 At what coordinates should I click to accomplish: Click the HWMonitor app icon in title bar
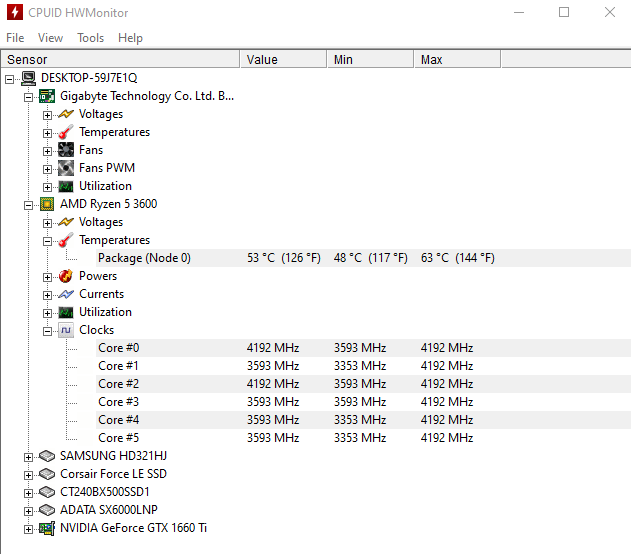pos(15,12)
